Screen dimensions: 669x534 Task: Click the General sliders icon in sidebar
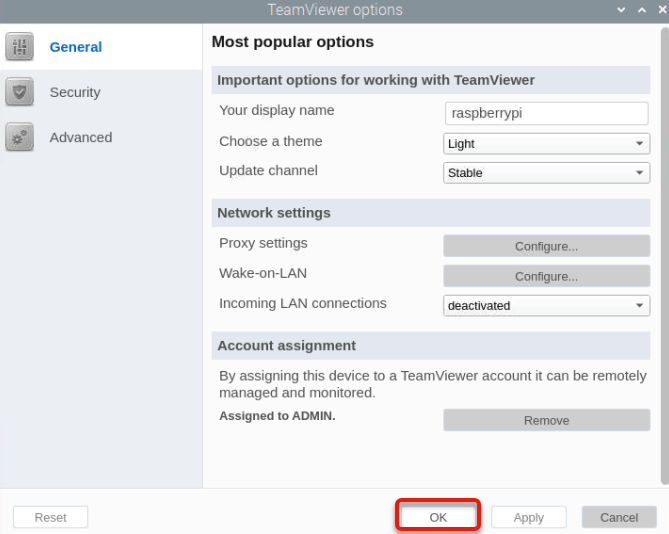coord(19,46)
